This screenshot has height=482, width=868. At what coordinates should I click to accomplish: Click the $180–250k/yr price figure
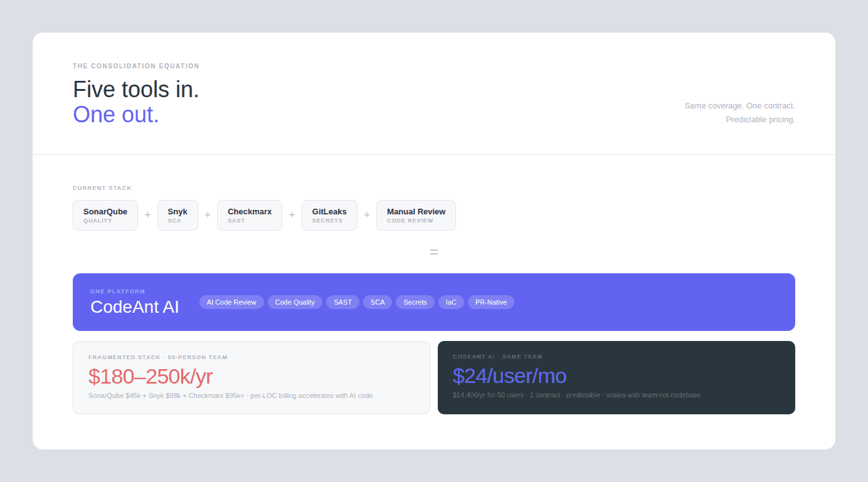click(151, 376)
